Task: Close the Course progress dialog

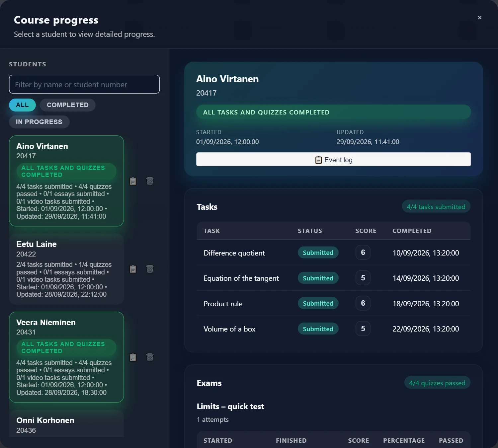Action: click(x=479, y=18)
